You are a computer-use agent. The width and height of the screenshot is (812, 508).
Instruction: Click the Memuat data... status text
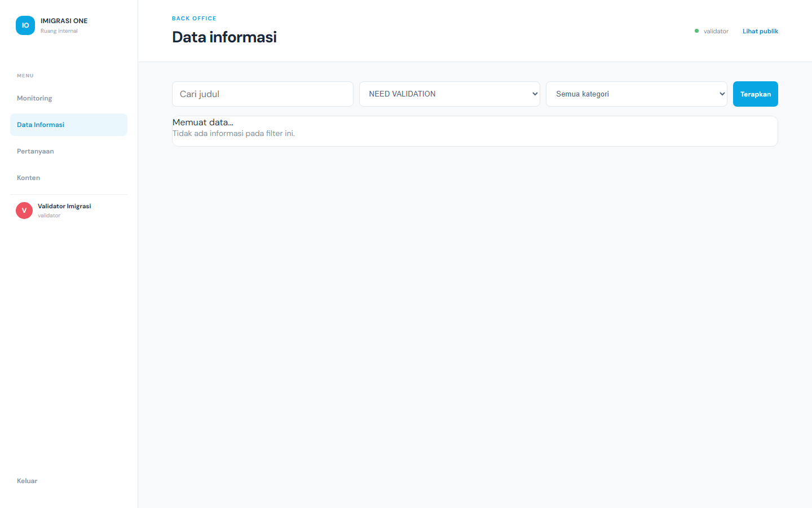point(203,122)
